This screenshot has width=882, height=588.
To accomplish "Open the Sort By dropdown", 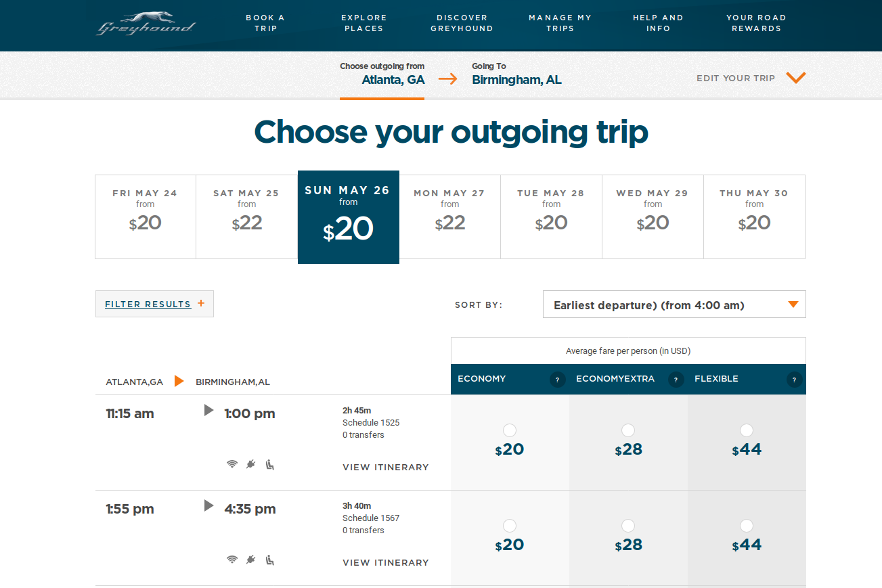I will tap(674, 304).
